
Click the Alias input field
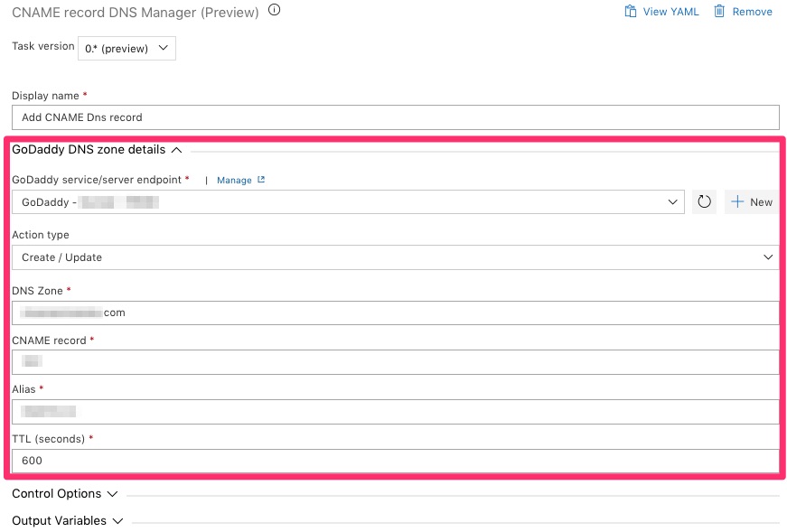(x=396, y=412)
